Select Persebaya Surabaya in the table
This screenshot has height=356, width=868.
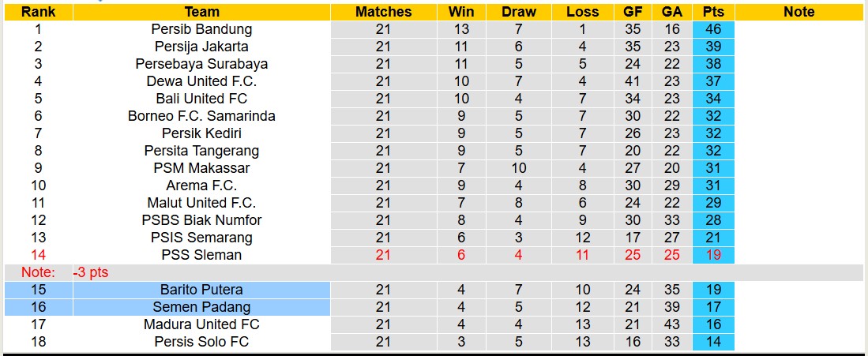pyautogui.click(x=201, y=64)
